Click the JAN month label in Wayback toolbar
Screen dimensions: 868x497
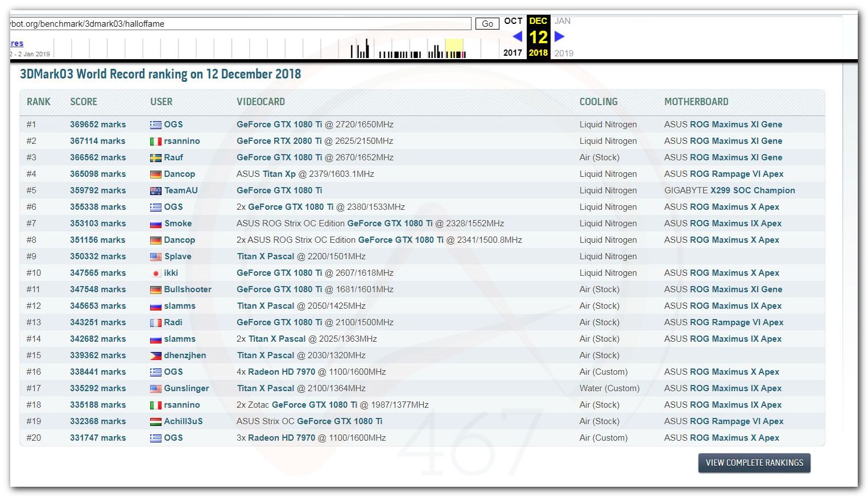(x=563, y=21)
